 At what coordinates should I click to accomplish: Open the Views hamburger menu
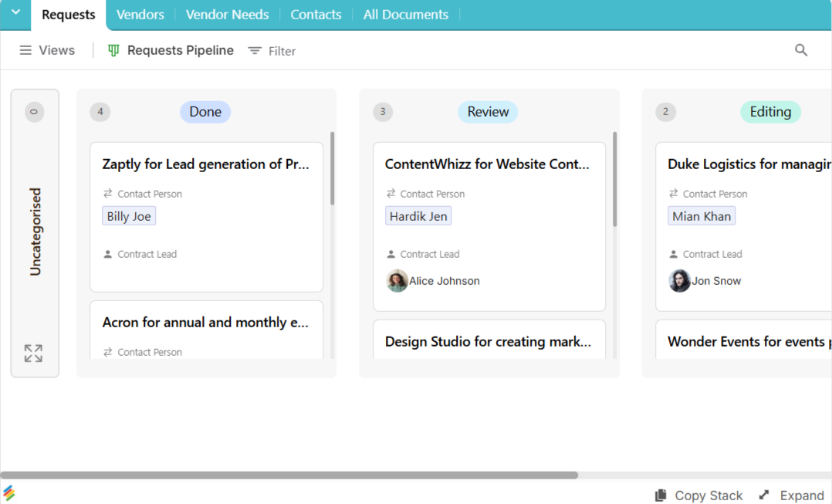[25, 50]
